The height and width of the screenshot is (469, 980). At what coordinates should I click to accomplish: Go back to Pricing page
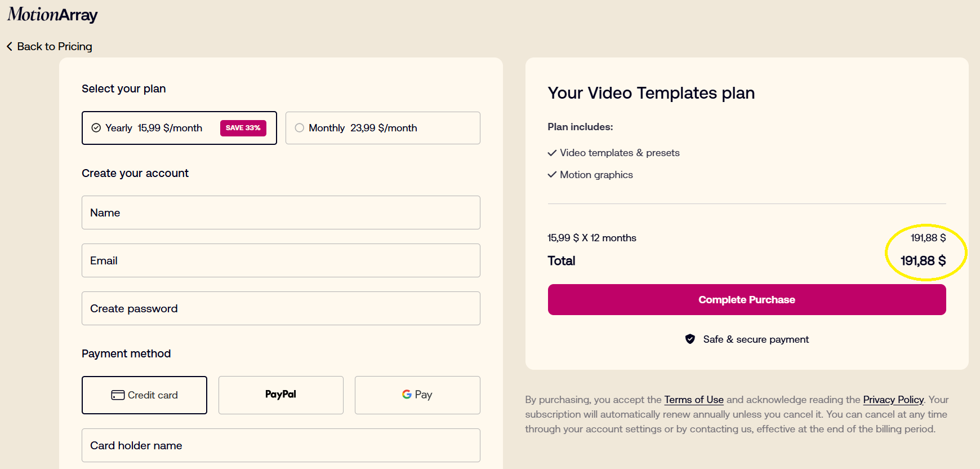[x=54, y=46]
